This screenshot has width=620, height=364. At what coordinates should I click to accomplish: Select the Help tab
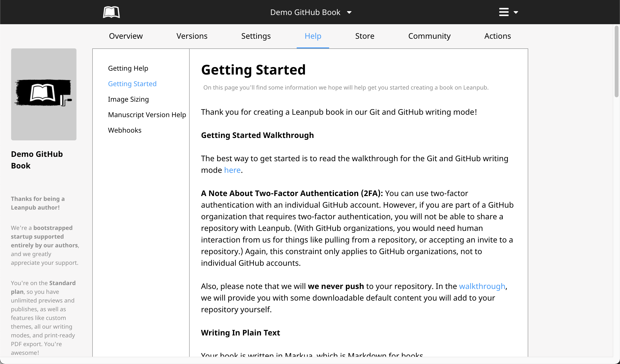(313, 36)
